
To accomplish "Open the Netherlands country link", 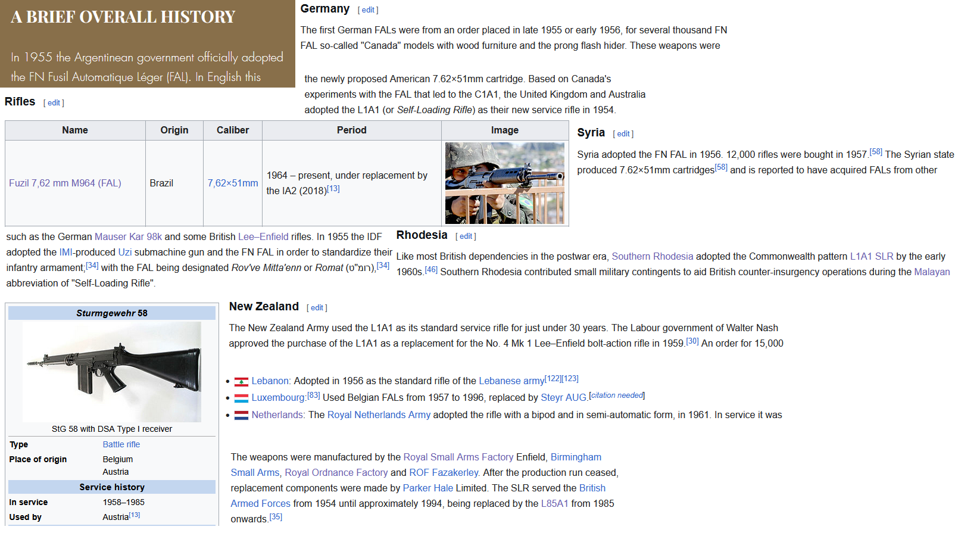I will point(277,415).
